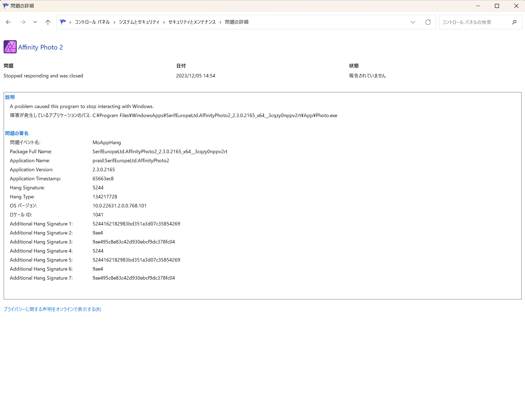Click praid:SerifEuropeLtd.AffinityPhoto2 value
The image size is (525, 420).
point(131,161)
